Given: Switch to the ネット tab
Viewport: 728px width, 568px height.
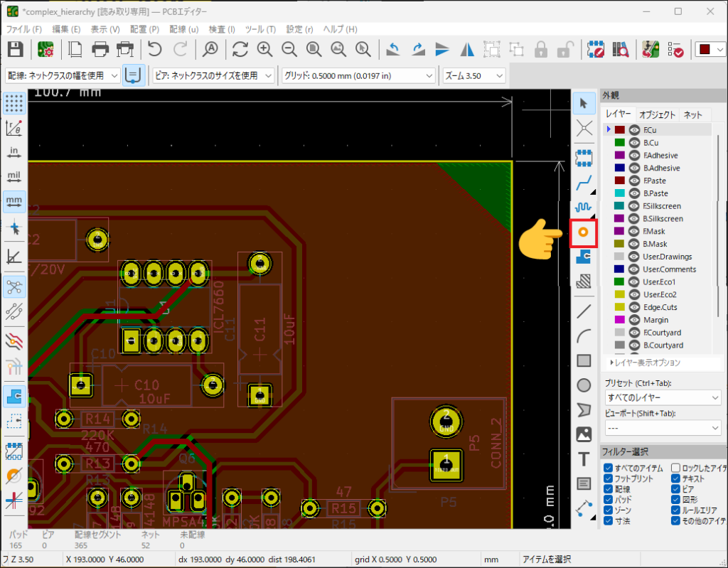Looking at the screenshot, I should tap(692, 114).
